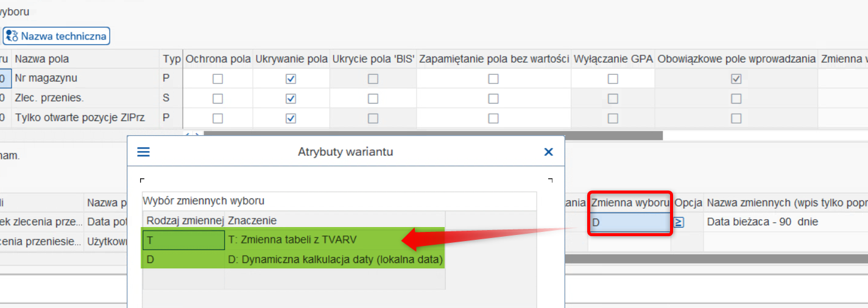Uncheck Ukrywanie pola for Tylko otwarte pozycje ZlPrz

[x=291, y=118]
